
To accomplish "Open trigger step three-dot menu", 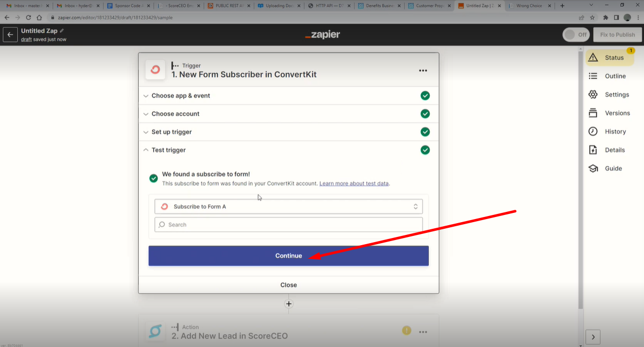I will [423, 71].
